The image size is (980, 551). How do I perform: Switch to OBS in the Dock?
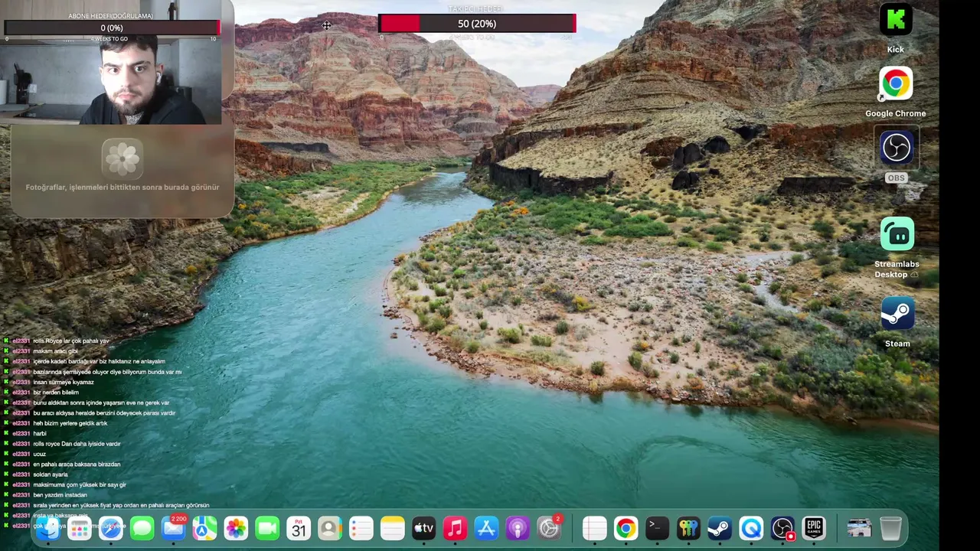click(782, 528)
